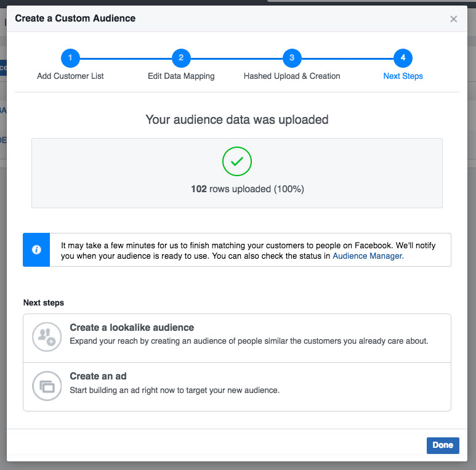Close the Create a Custom Audience dialog

pos(454,19)
